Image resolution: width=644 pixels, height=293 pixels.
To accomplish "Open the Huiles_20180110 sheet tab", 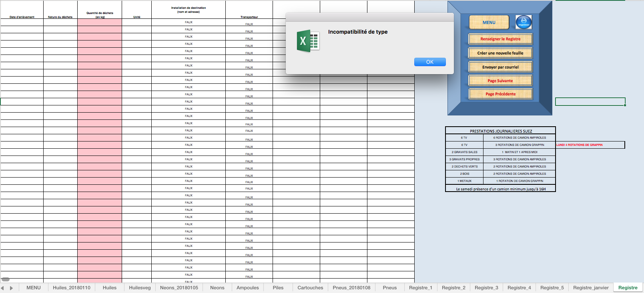I will click(x=72, y=288).
